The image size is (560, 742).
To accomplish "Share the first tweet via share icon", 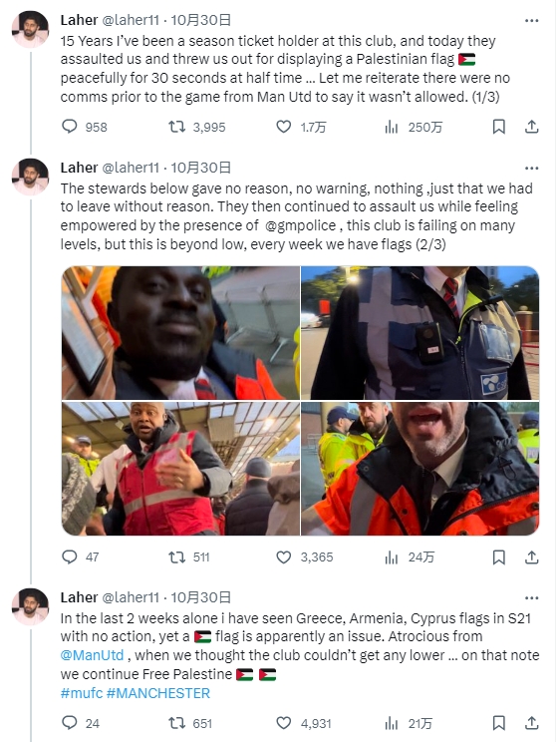I will coord(532,127).
